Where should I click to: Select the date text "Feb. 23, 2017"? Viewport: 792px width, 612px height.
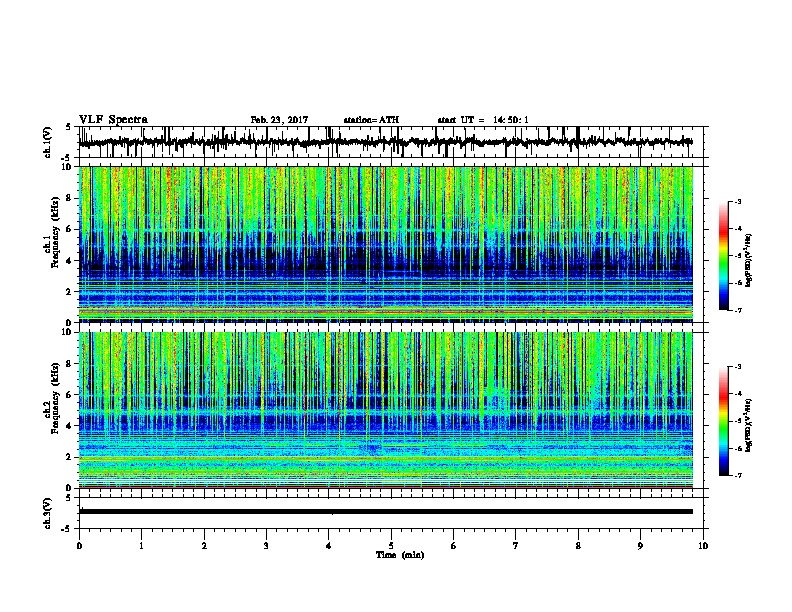(x=279, y=120)
